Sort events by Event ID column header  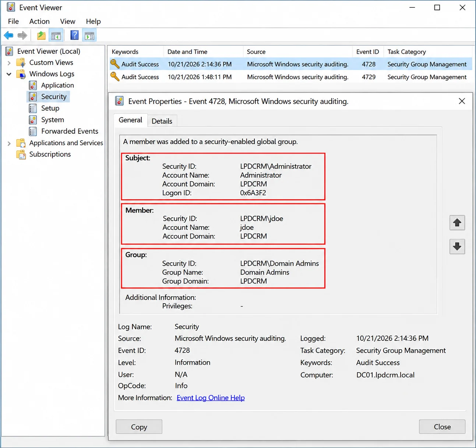(x=368, y=52)
